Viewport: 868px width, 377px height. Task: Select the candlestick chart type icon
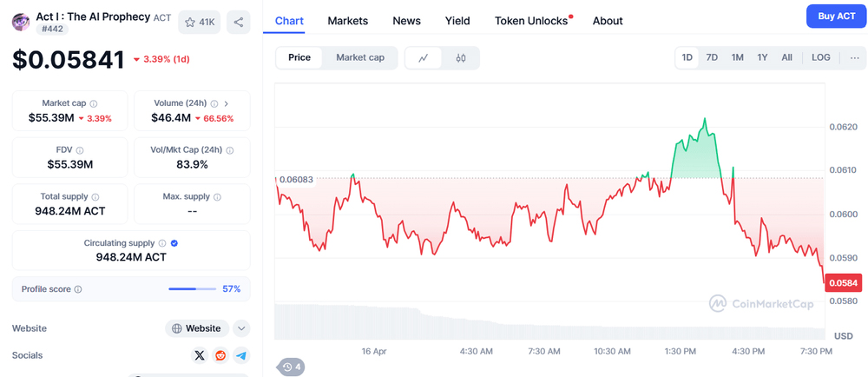tap(461, 58)
